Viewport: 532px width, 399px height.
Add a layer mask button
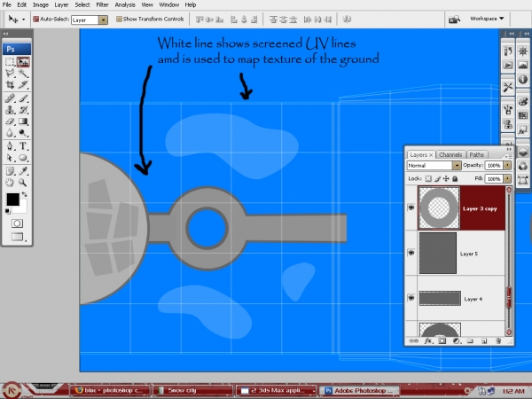442,340
